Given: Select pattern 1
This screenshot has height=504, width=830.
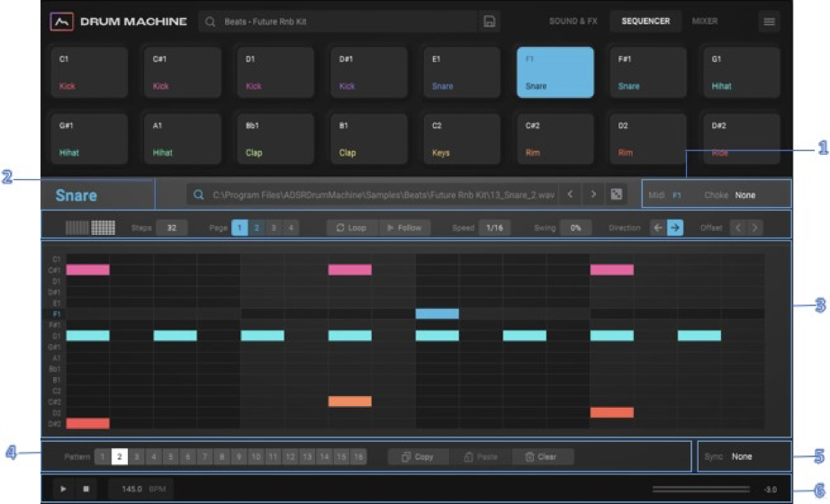Looking at the screenshot, I should (103, 456).
